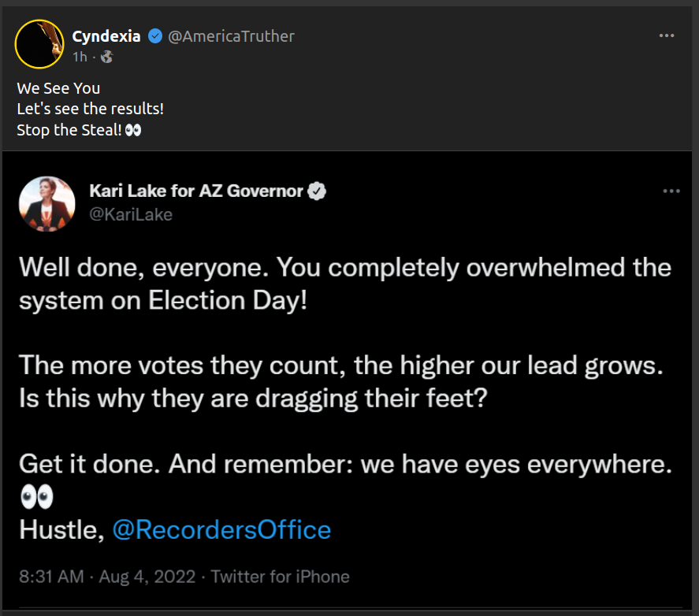This screenshot has width=699, height=616.
Task: Click the 1h post timestamp
Action: coord(79,57)
